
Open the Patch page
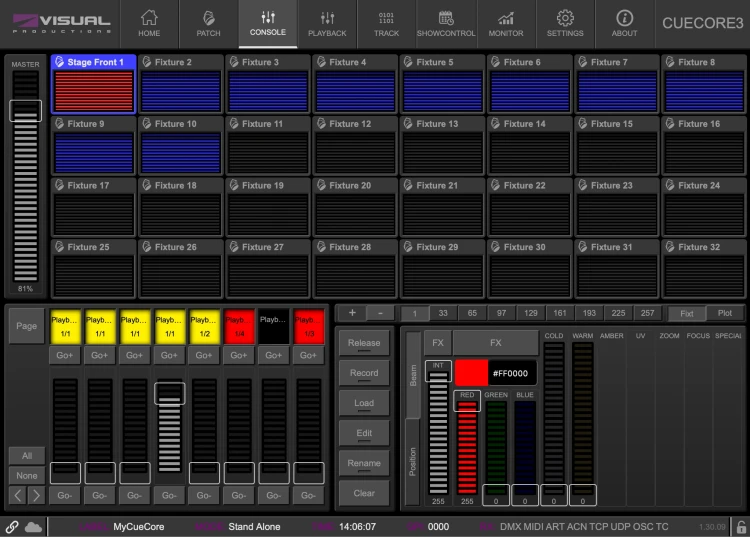pos(208,23)
